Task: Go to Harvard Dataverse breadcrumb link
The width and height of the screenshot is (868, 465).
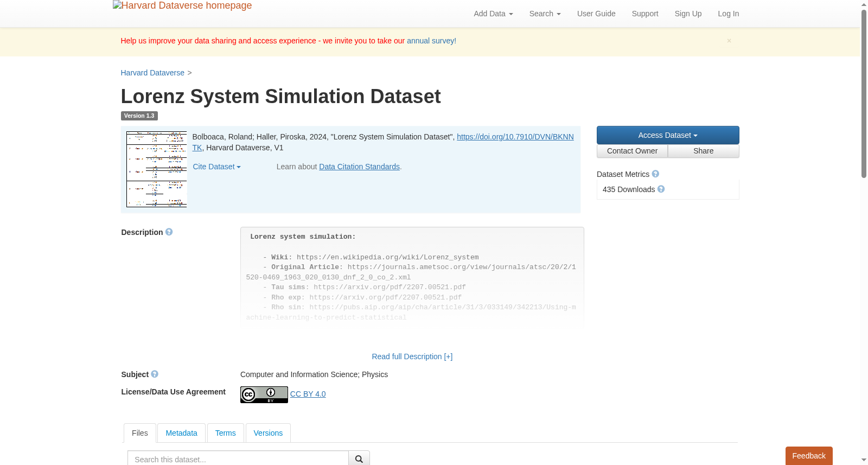Action: coord(152,73)
